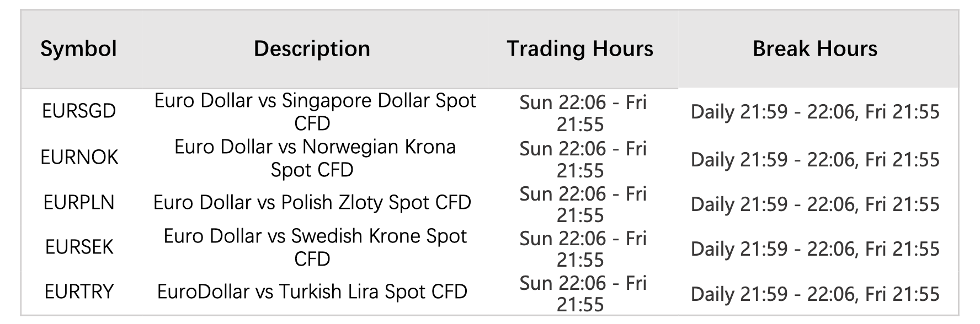Click the EURSGD break hours cell
Viewport: 980px width, 324px height.
pos(814,112)
